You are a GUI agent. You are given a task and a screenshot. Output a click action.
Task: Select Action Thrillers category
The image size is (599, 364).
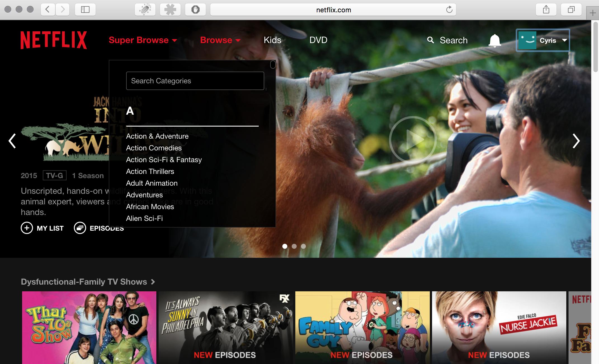(x=150, y=171)
